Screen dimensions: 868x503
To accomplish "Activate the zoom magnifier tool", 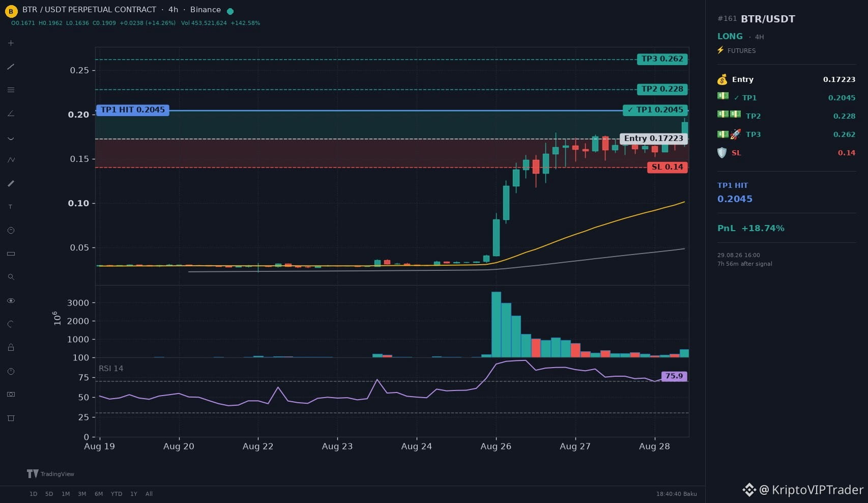I will pyautogui.click(x=11, y=277).
